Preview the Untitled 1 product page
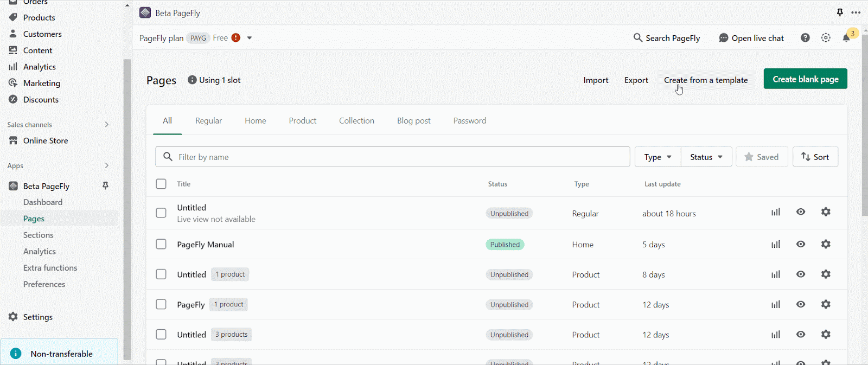The height and width of the screenshot is (365, 868). [x=801, y=274]
